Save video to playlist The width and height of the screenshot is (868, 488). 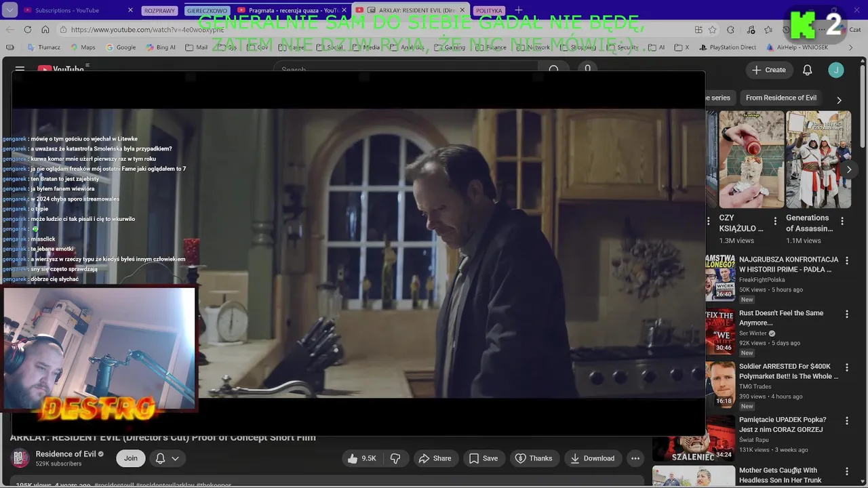click(484, 458)
